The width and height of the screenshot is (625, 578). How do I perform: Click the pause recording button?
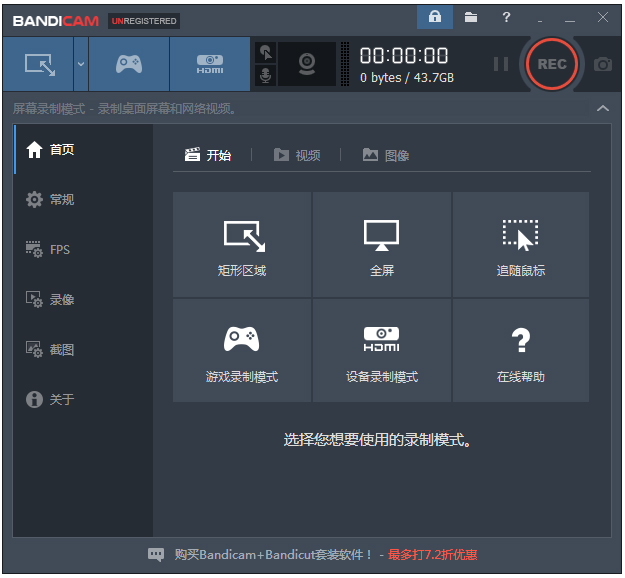tap(501, 64)
